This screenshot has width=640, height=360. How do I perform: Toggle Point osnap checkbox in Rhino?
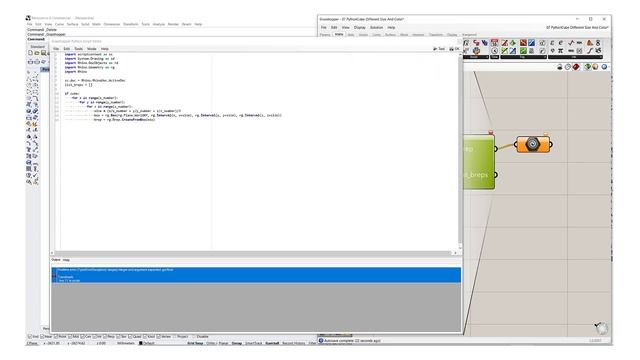click(56, 337)
